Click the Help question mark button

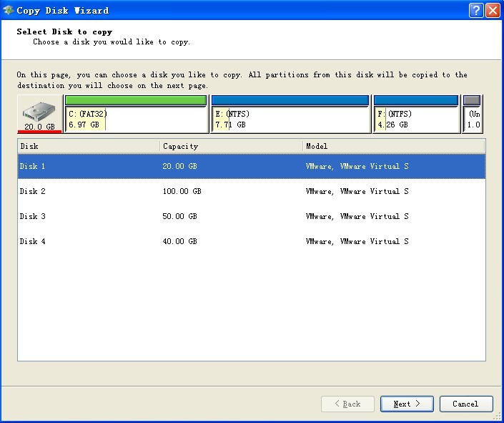click(476, 10)
